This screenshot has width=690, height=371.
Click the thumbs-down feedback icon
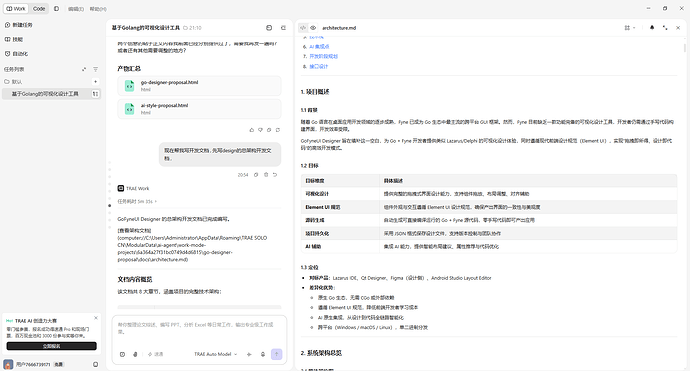tap(260, 130)
